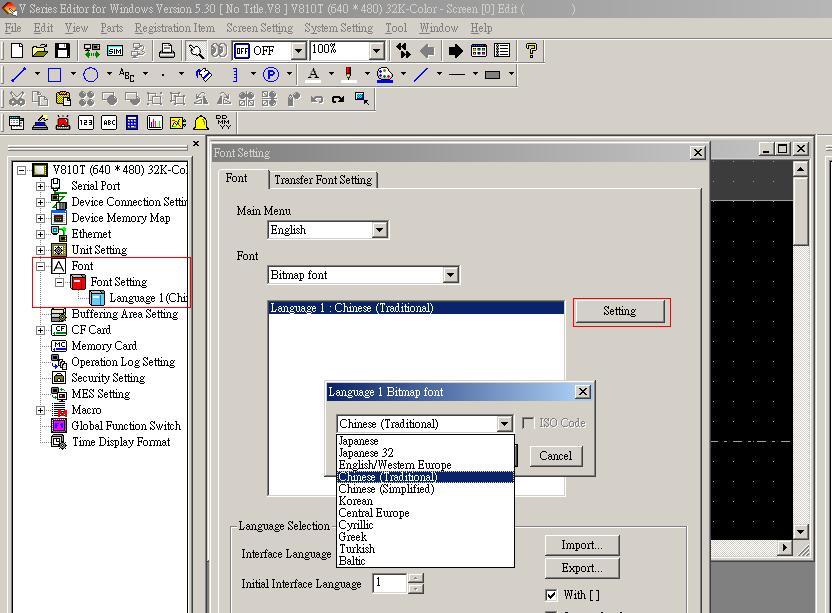Collapse the Font tree node

[x=41, y=266]
